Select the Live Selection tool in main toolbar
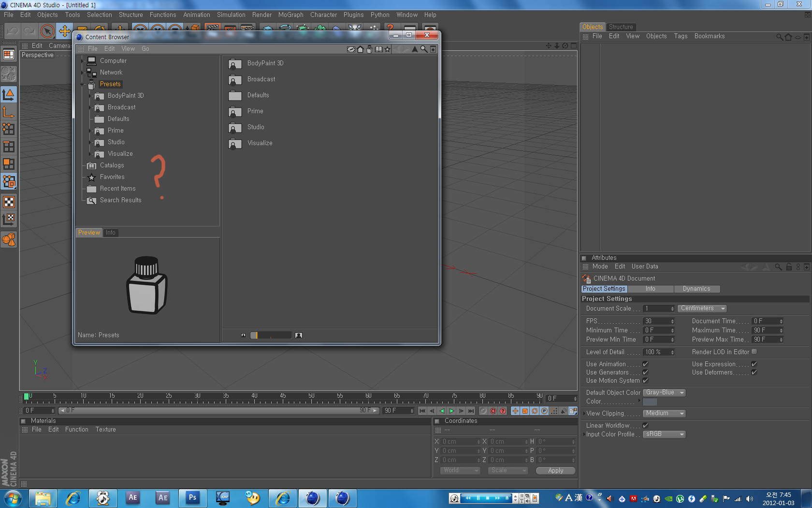The height and width of the screenshot is (508, 812). coord(47,31)
